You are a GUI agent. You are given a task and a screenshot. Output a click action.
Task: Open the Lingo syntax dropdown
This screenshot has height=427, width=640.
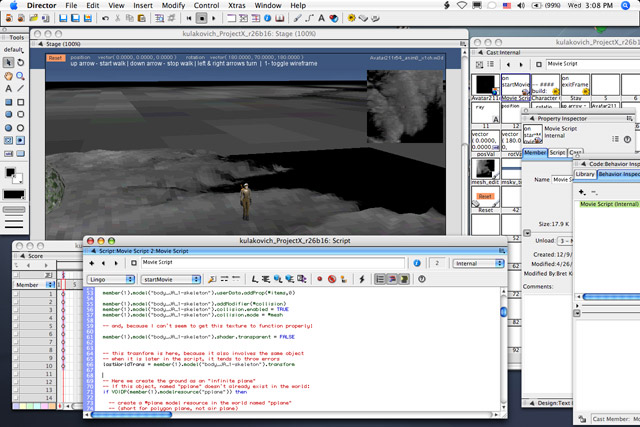(110, 280)
